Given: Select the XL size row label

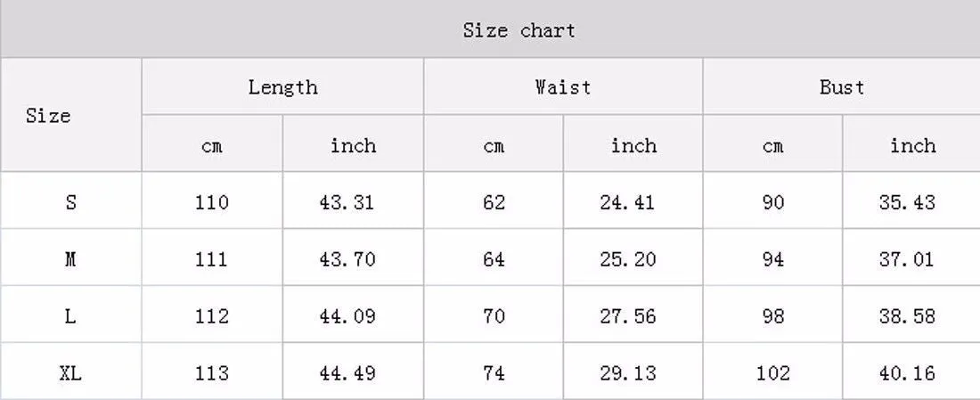Looking at the screenshot, I should pos(70,371).
